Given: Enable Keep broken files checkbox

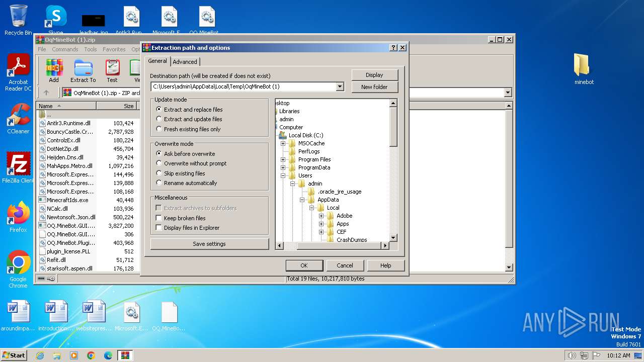Looking at the screenshot, I should click(x=159, y=218).
